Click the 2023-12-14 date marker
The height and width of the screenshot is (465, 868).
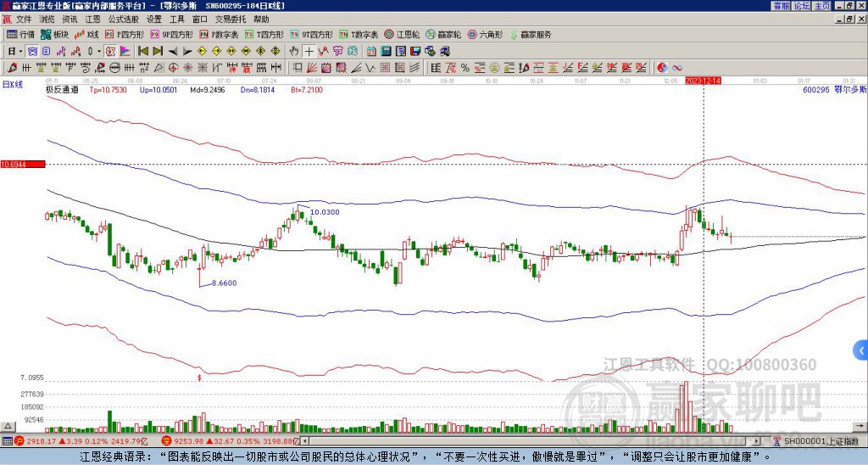pyautogui.click(x=703, y=81)
